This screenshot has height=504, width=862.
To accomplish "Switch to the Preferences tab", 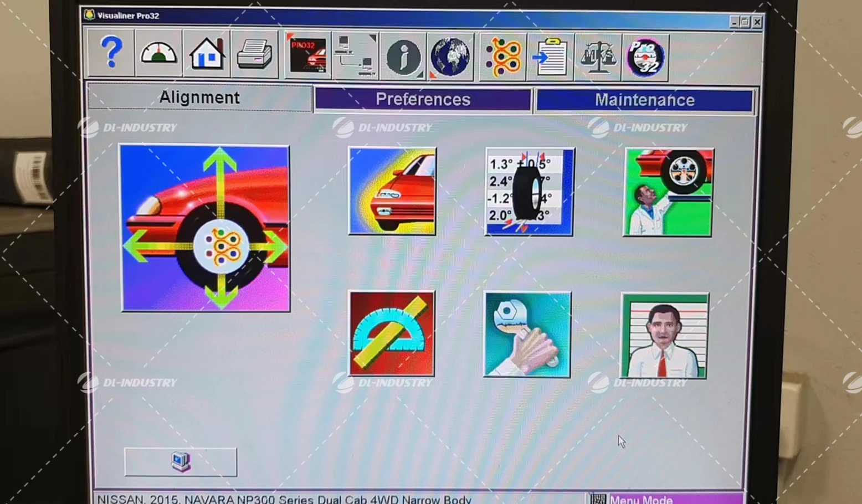I will pos(423,99).
